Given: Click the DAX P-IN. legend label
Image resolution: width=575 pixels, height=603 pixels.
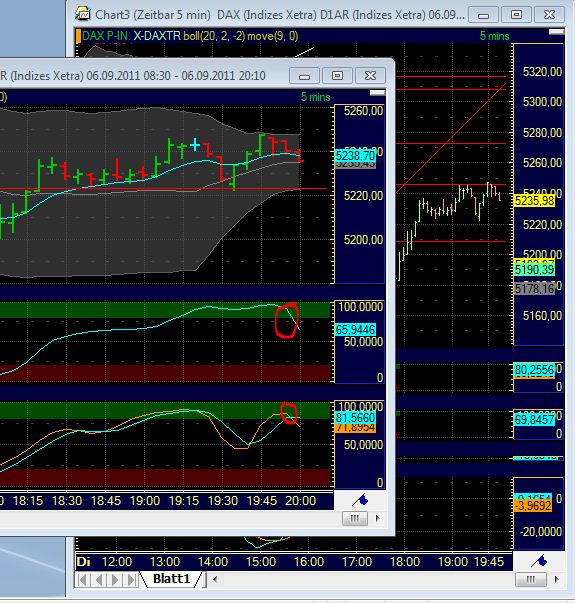Looking at the screenshot, I should click(x=106, y=36).
